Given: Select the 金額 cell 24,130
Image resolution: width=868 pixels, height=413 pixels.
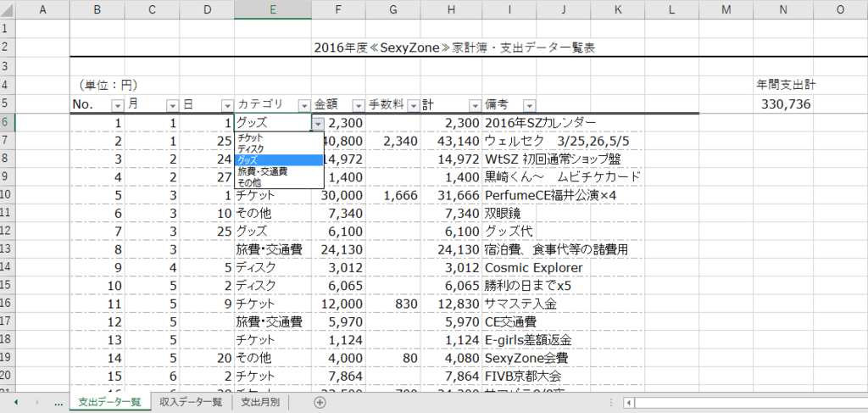Looking at the screenshot, I should pyautogui.click(x=338, y=249).
